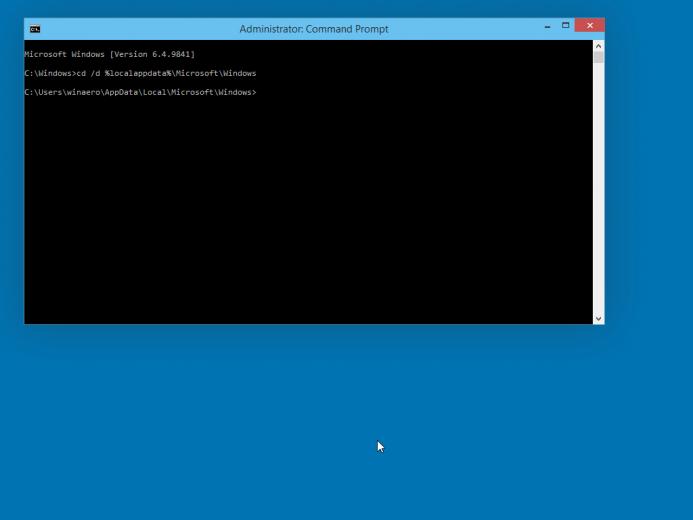Click the console scrollbar down arrow

click(x=599, y=318)
